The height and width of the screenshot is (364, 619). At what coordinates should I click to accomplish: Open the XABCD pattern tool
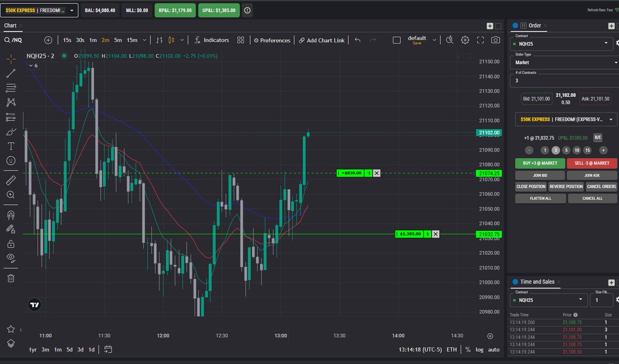click(x=10, y=102)
